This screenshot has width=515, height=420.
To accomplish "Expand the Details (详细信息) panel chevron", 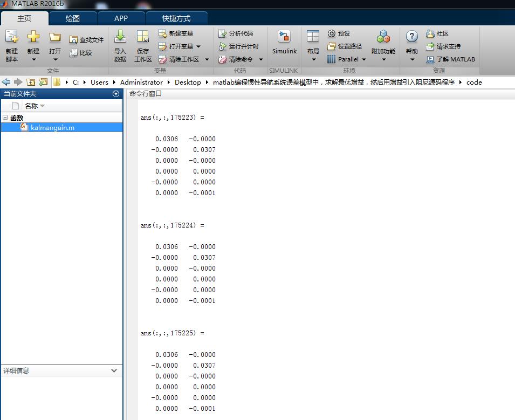I will (x=114, y=370).
